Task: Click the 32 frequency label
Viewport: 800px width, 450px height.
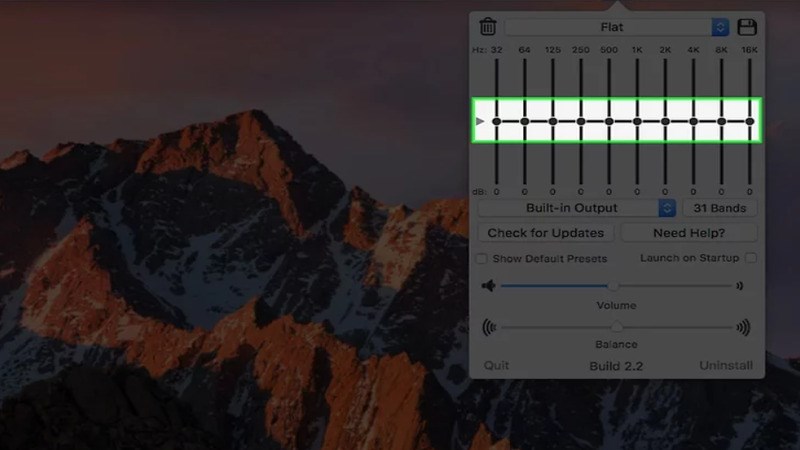Action: 496,49
